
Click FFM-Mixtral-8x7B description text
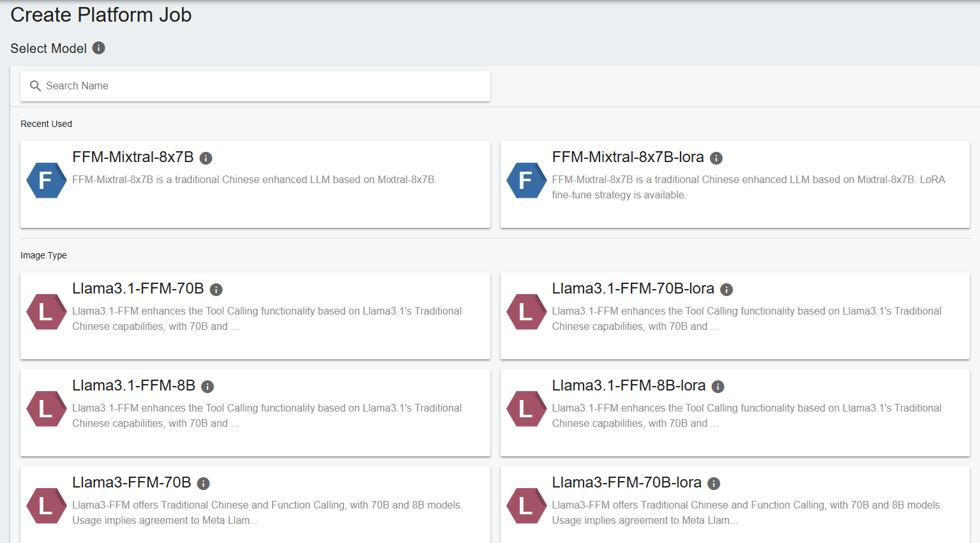[x=254, y=180]
